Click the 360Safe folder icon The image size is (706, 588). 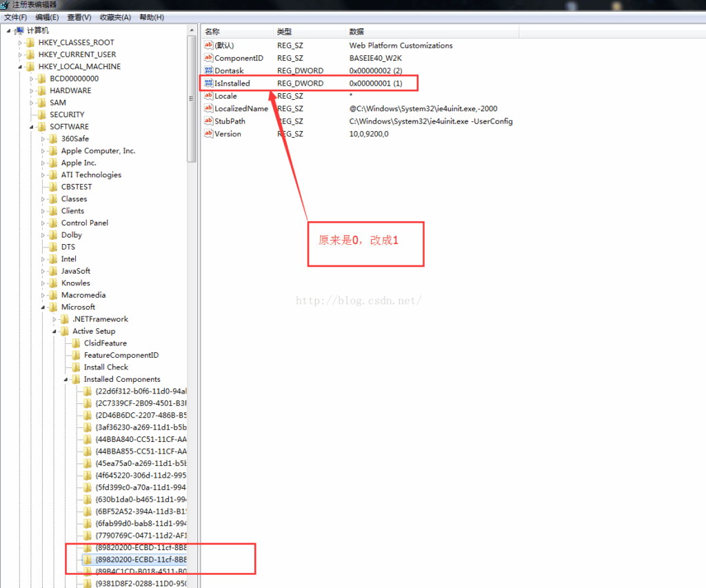click(53, 139)
